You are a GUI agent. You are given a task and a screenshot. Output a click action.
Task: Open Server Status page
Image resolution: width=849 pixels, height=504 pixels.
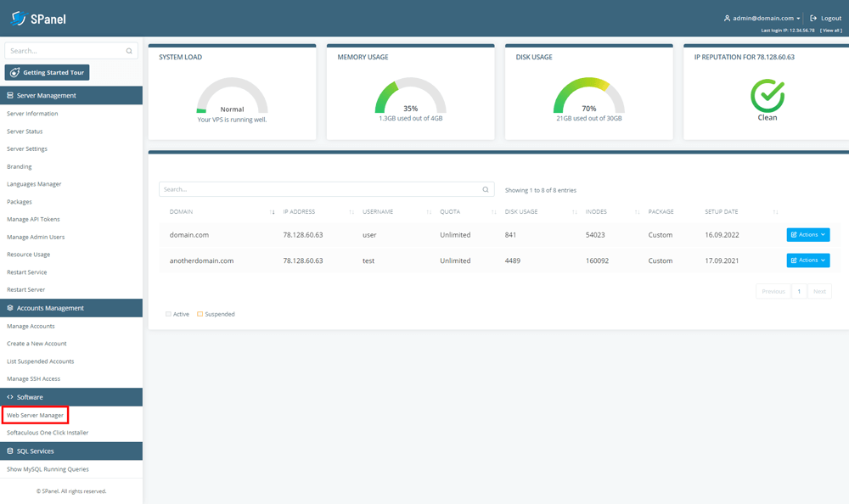coord(25,132)
